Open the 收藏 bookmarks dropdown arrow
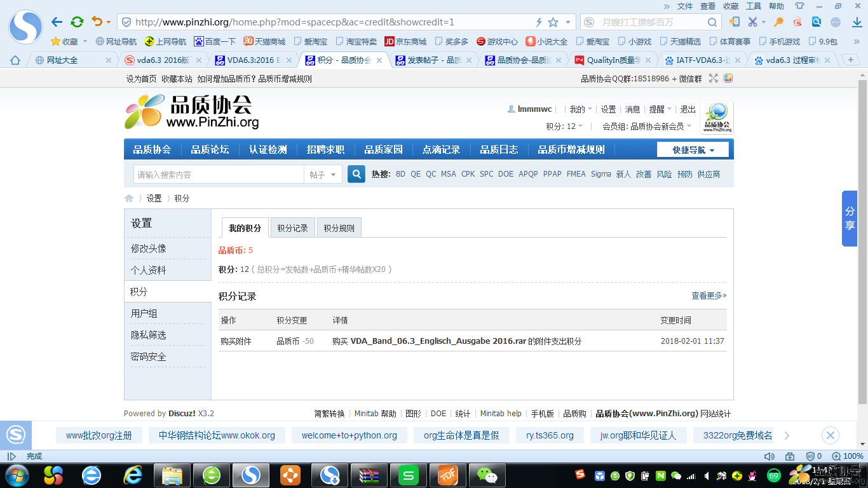 [85, 41]
